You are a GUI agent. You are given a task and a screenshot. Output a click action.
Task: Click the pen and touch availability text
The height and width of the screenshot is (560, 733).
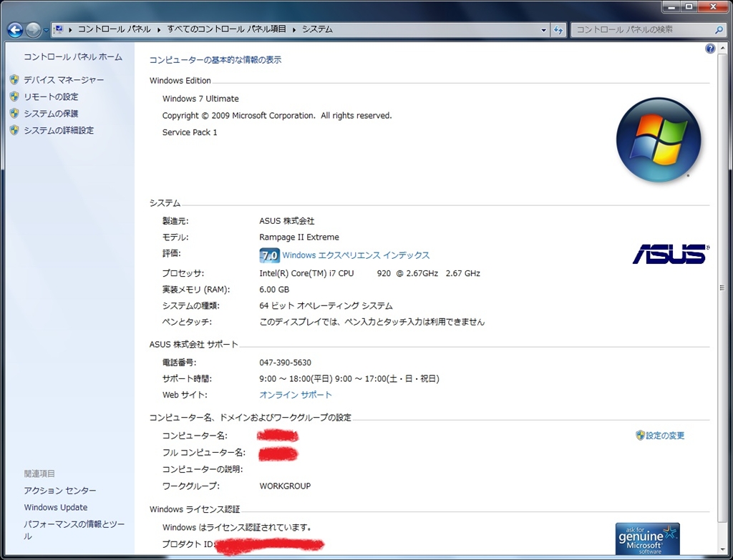372,322
